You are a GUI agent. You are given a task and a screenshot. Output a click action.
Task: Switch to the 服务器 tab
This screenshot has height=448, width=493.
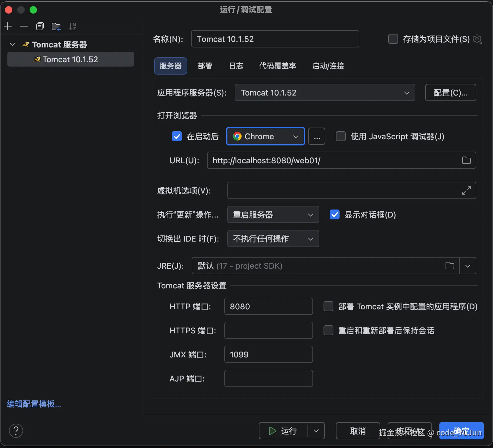(x=171, y=66)
